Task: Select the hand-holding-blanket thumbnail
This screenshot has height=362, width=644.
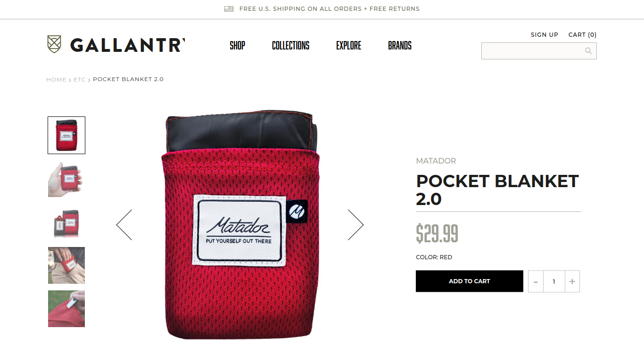Action: [x=66, y=179]
